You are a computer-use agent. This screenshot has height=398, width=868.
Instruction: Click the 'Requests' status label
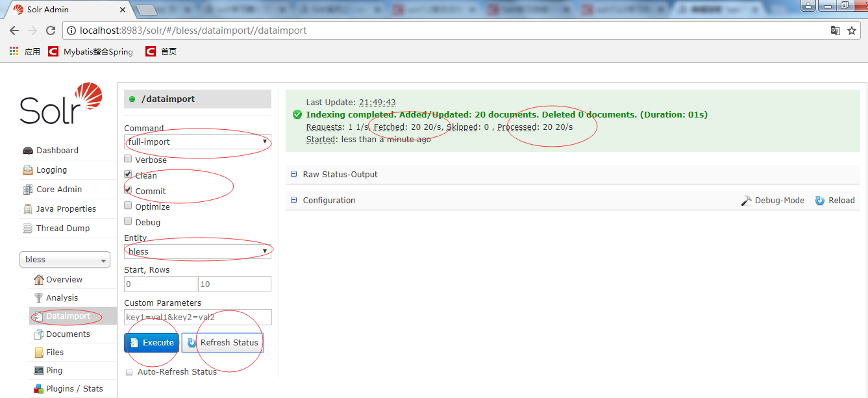pos(324,127)
